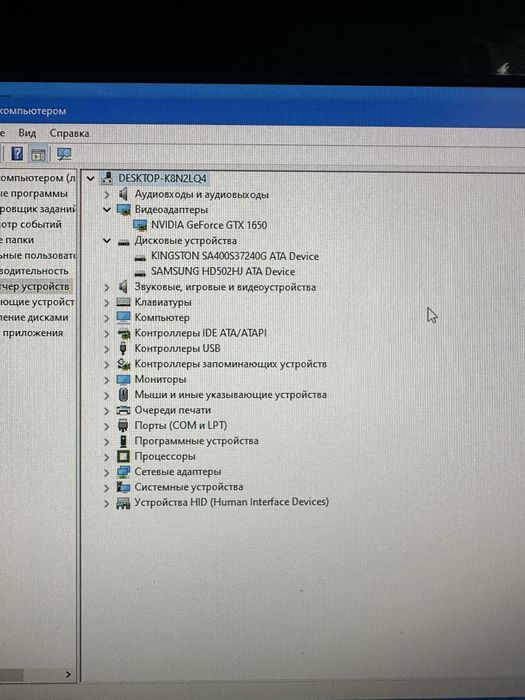Collapse the Дисковые устройства category
The width and height of the screenshot is (525, 700).
click(x=107, y=241)
